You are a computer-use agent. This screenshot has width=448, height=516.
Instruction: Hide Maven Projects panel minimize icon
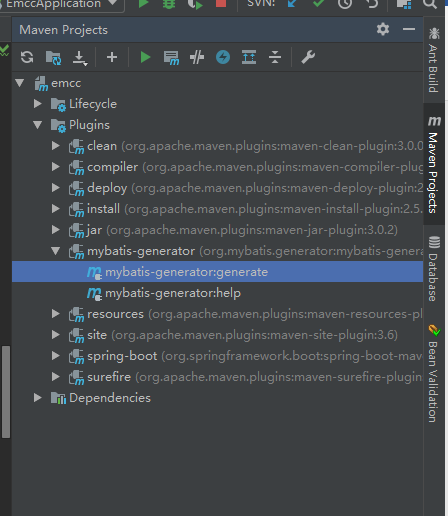409,29
